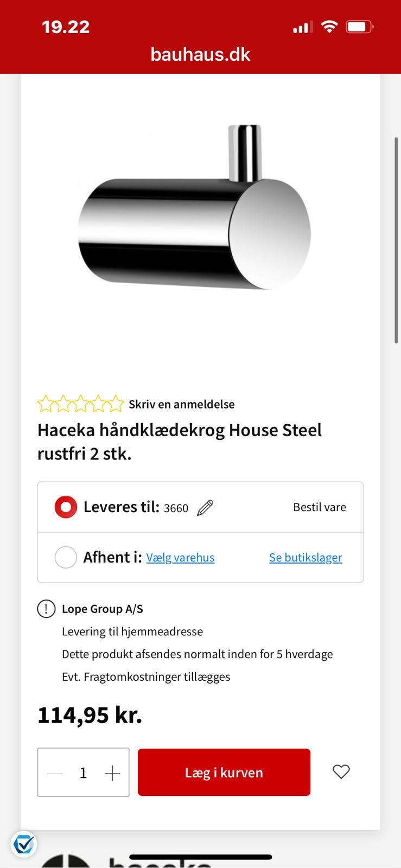Click the info exclamation icon beside Lope Group
The image size is (401, 868).
click(x=46, y=609)
